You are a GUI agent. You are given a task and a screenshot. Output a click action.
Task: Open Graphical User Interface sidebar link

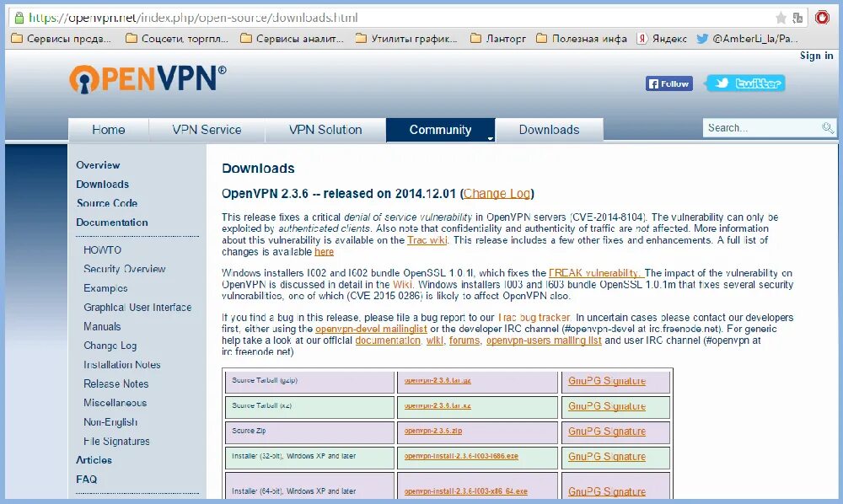pyautogui.click(x=137, y=308)
